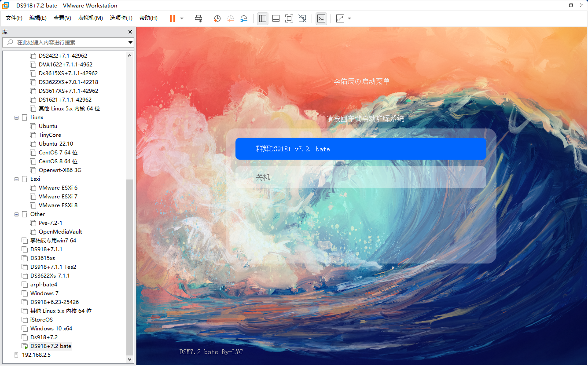Enter full screen mode icon

coord(289,18)
